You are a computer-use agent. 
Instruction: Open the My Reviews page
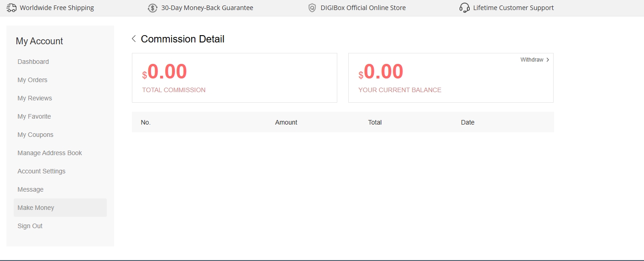(x=35, y=98)
